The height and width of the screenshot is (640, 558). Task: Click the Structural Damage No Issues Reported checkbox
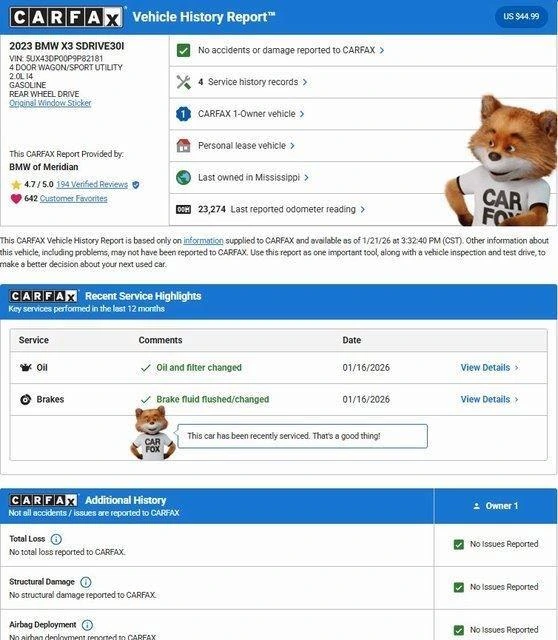tap(459, 587)
